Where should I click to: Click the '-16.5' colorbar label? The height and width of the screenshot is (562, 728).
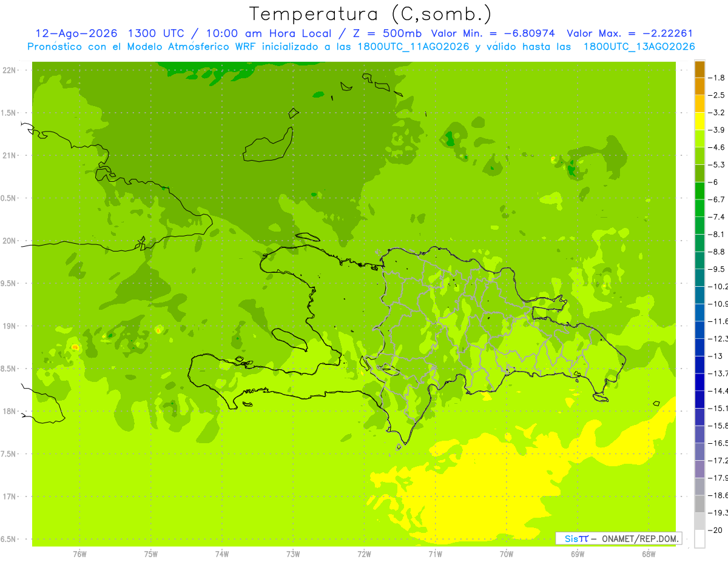tap(719, 443)
